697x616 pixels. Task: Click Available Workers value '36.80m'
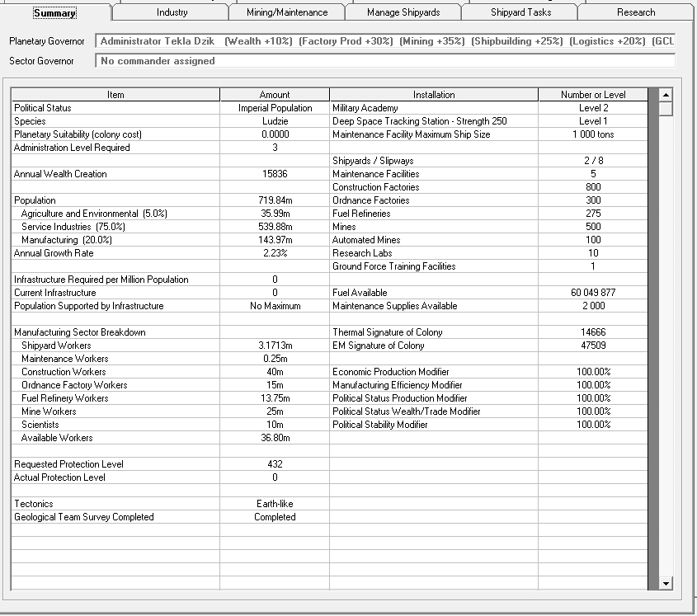276,438
